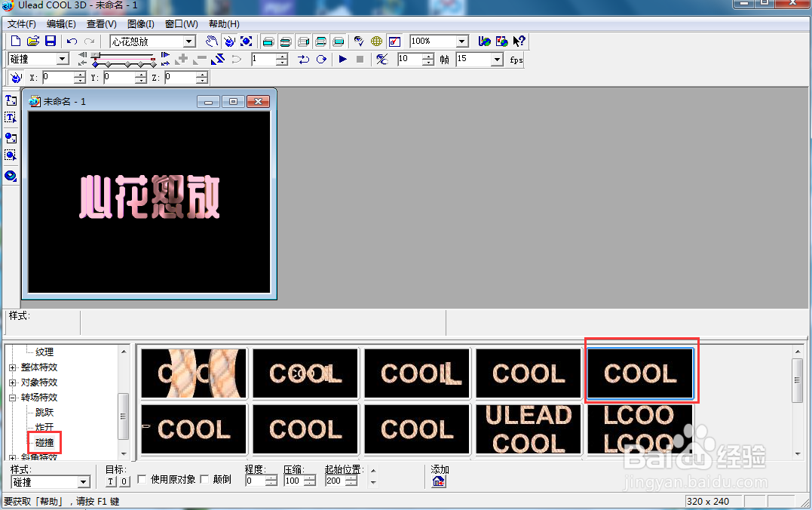Save the project with the floppy disk icon
Image resolution: width=812 pixels, height=510 pixels.
coord(51,41)
